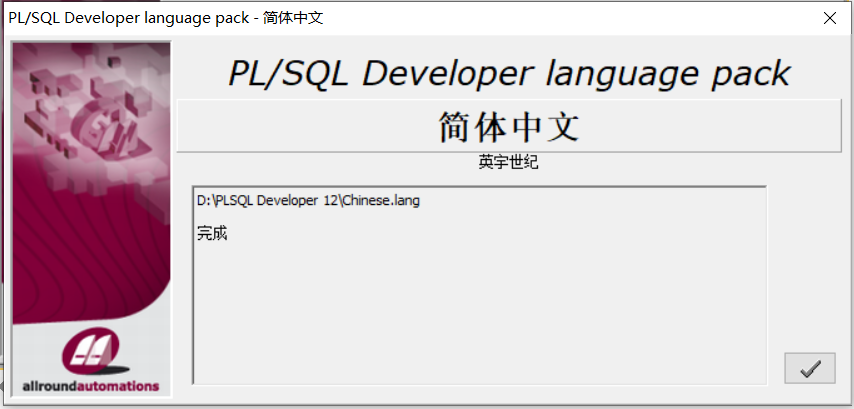Click the allround automations logo

click(91, 360)
